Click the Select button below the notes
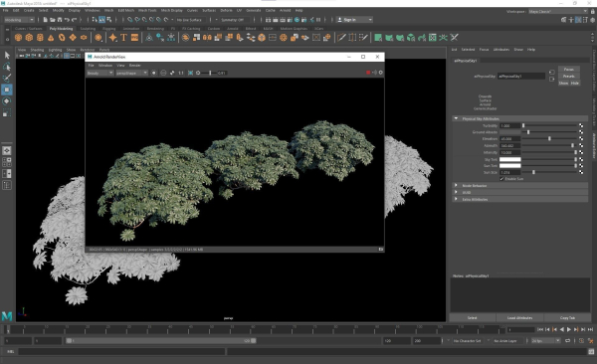Screen dimensions: 597x364 click(x=473, y=318)
